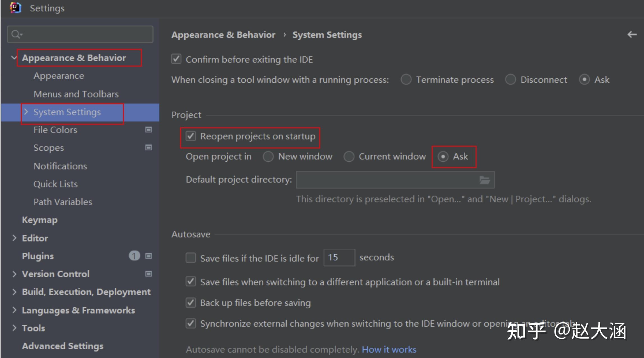Click the IntelliJ IDEA logo in title bar
Image resolution: width=644 pixels, height=358 pixels.
pyautogui.click(x=15, y=8)
